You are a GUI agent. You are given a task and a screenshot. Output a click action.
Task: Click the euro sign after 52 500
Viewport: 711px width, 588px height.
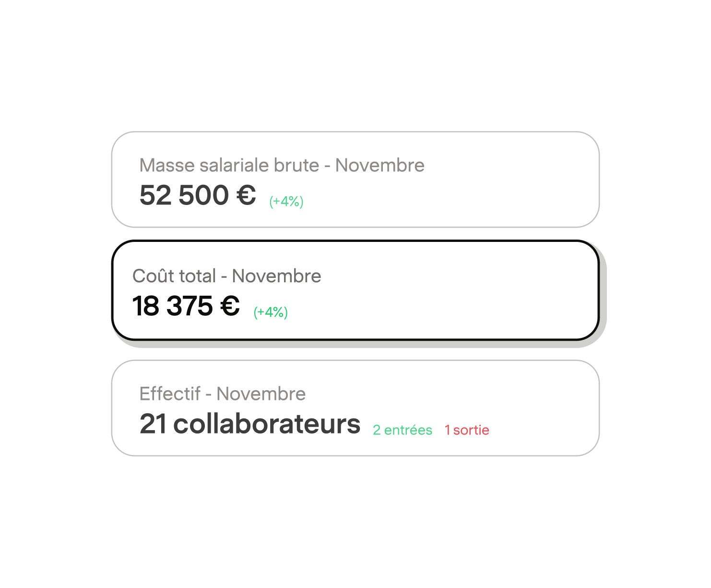tap(246, 195)
